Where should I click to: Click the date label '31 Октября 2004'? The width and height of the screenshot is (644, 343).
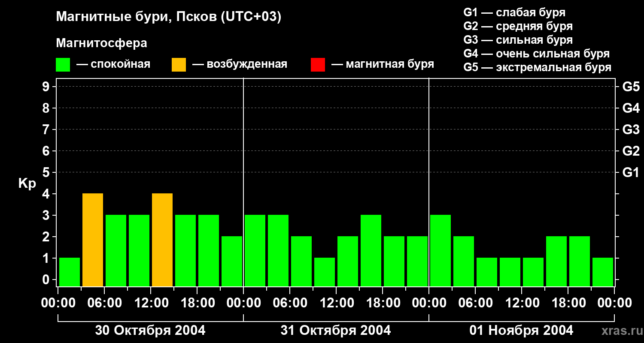[336, 331]
